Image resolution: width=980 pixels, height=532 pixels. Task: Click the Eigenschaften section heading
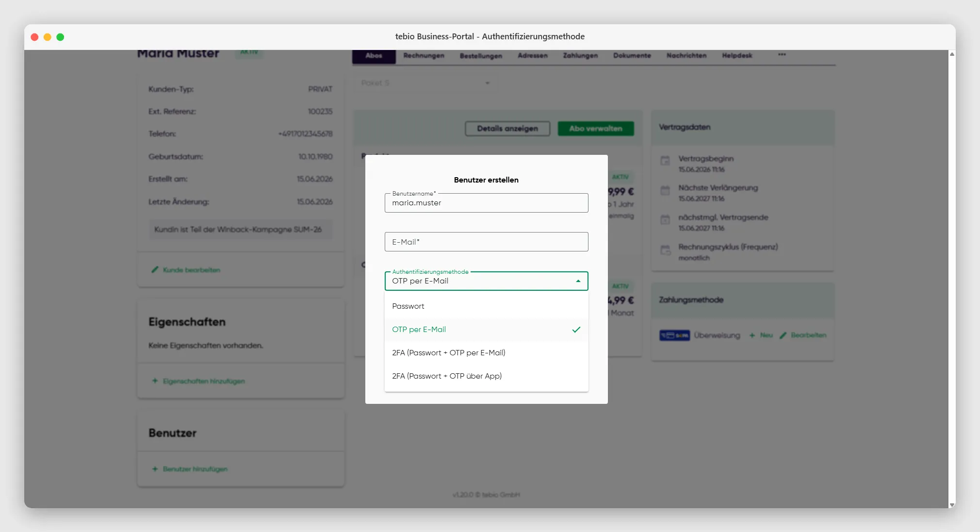click(187, 322)
